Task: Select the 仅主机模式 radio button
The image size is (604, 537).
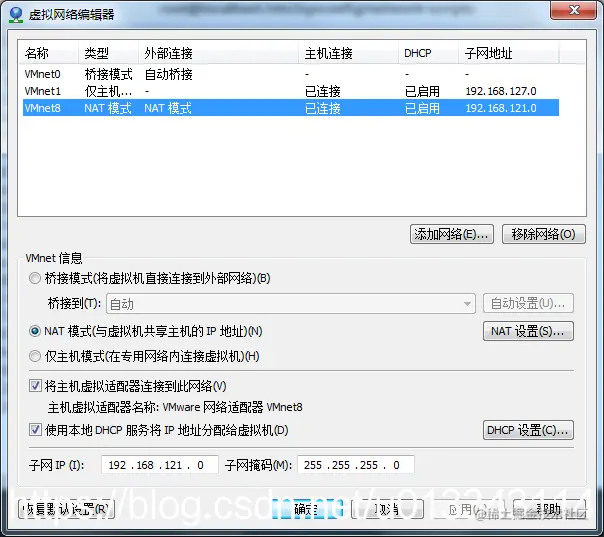Action: tap(35, 356)
